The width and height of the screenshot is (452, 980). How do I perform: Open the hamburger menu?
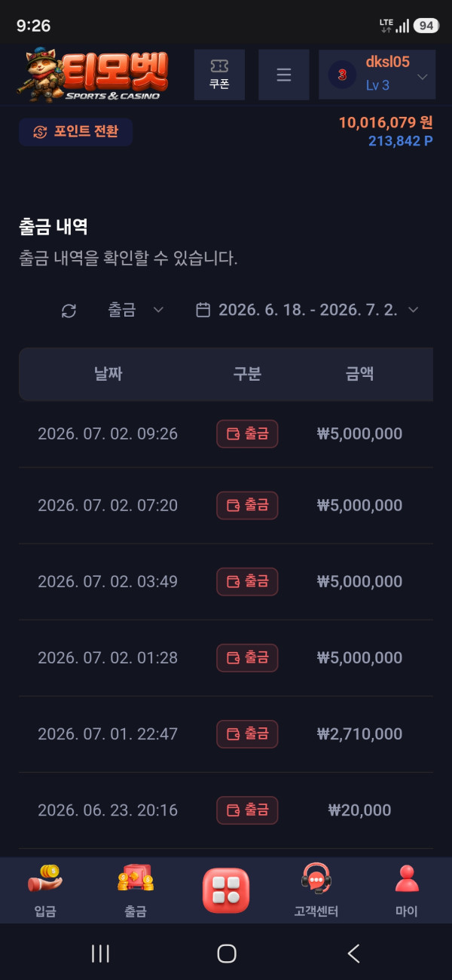(x=284, y=75)
